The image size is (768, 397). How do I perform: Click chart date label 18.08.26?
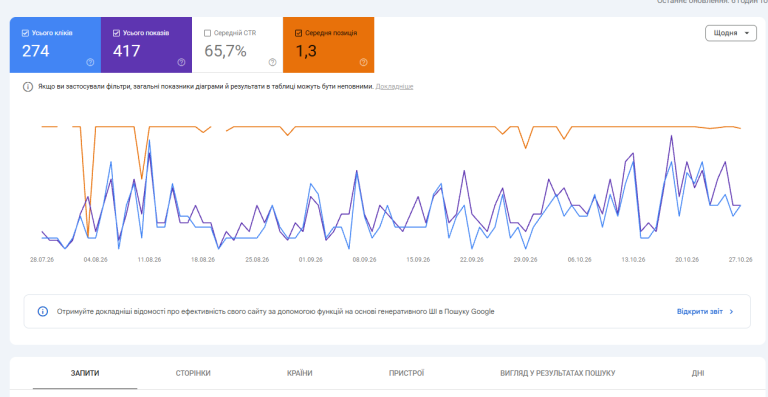point(203,260)
